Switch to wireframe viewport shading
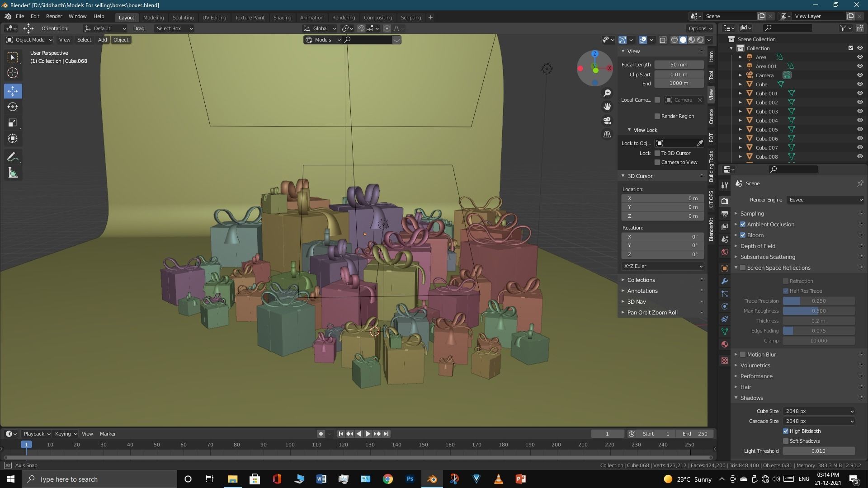This screenshot has height=488, width=868. (674, 40)
